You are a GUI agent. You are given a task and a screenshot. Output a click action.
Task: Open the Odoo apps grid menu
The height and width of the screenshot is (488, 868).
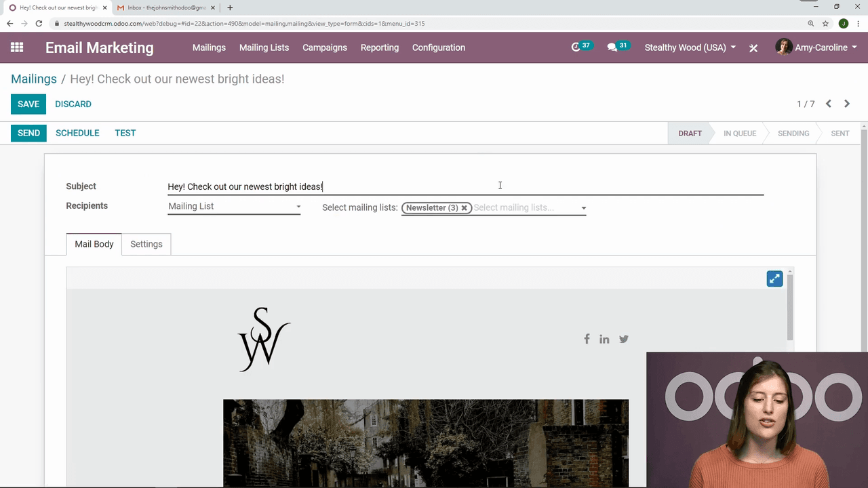[17, 47]
